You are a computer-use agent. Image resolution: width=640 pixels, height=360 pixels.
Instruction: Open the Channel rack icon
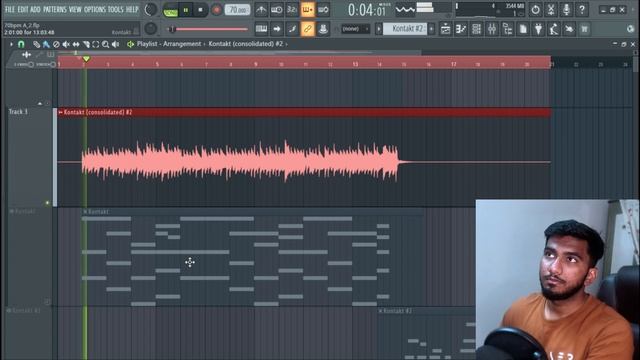[476, 29]
